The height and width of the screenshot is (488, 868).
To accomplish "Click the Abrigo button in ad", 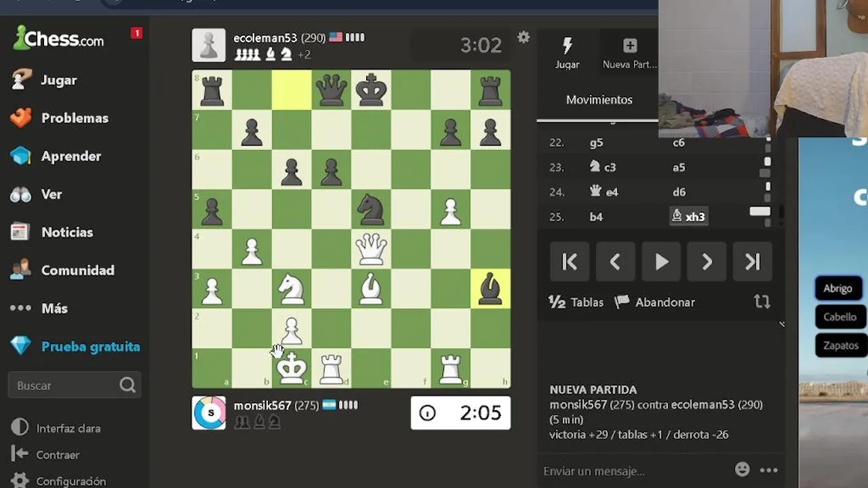I will pyautogui.click(x=838, y=288).
